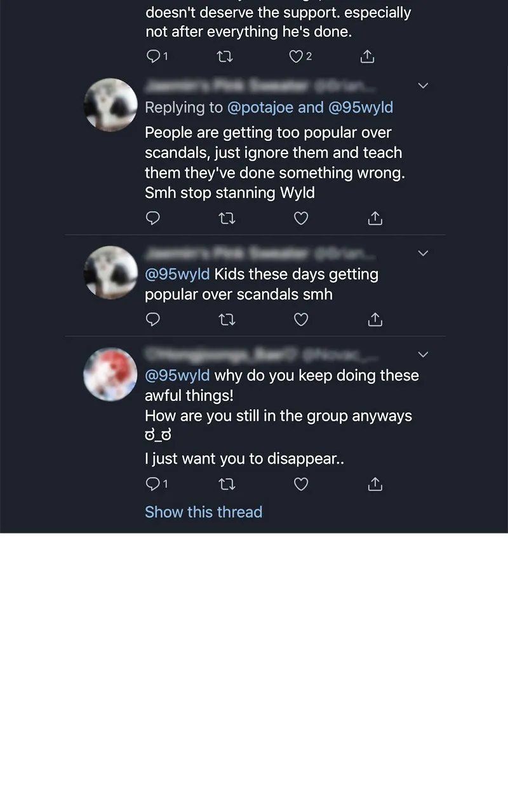This screenshot has width=508, height=812.
Task: Retweet the "Kids these days" tweet
Action: click(227, 319)
